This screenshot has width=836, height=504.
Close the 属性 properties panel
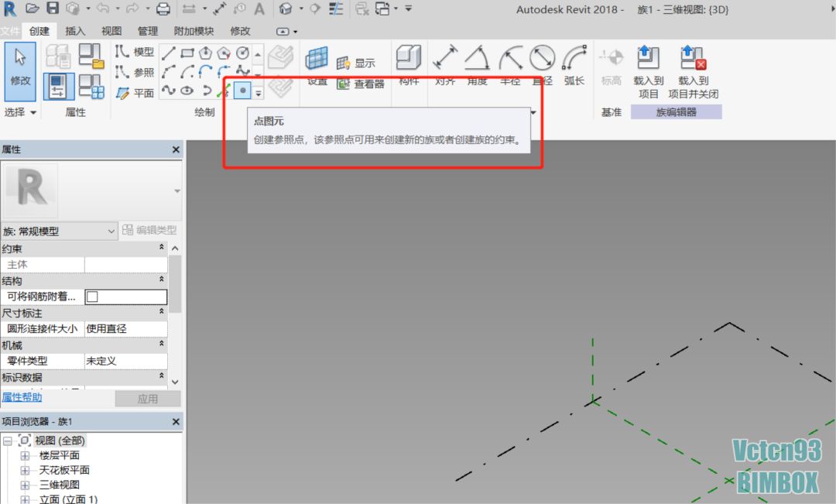(x=175, y=149)
